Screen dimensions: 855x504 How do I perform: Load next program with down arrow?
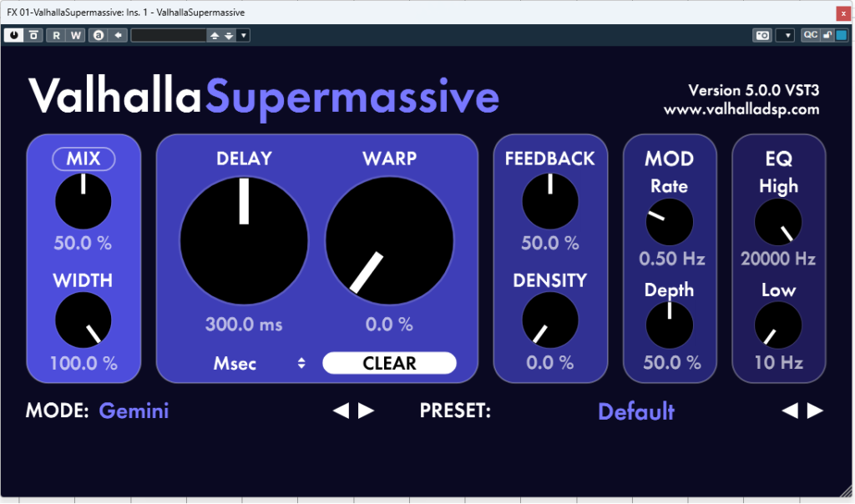229,35
